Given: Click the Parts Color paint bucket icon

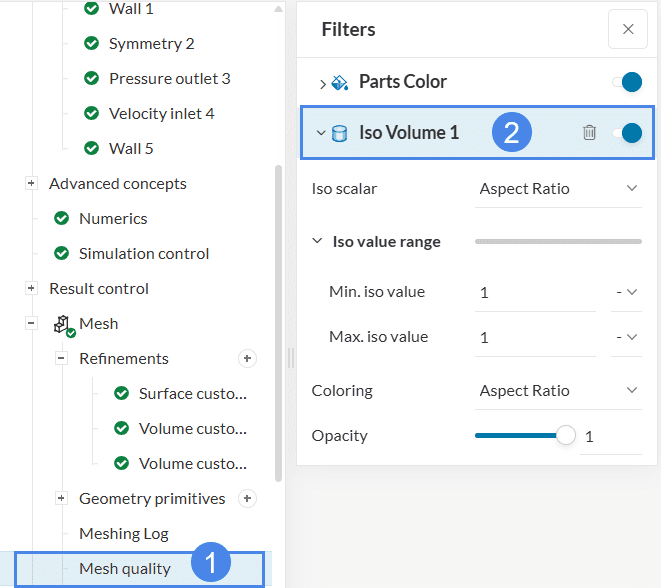Looking at the screenshot, I should pyautogui.click(x=340, y=82).
